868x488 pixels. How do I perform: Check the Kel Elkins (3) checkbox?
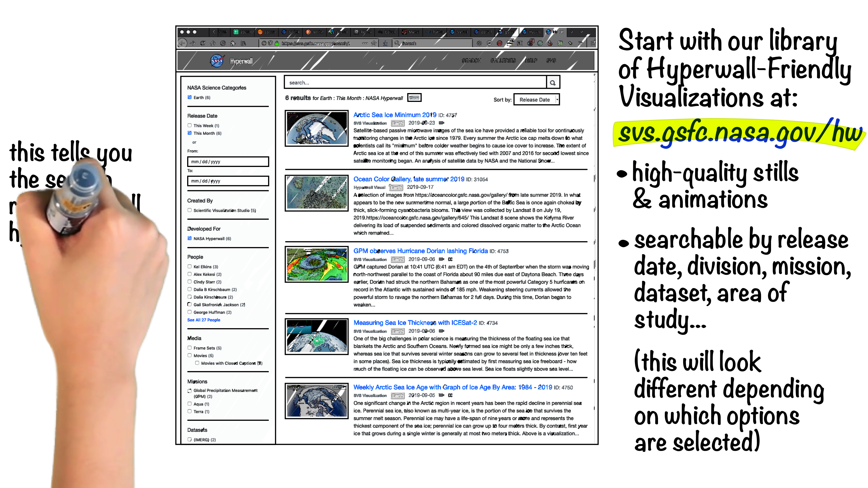[x=189, y=266]
